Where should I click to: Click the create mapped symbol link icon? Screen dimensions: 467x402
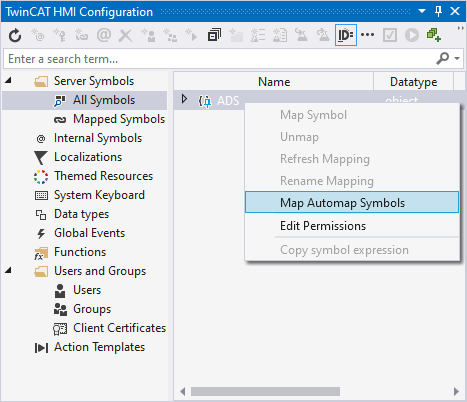click(x=81, y=35)
